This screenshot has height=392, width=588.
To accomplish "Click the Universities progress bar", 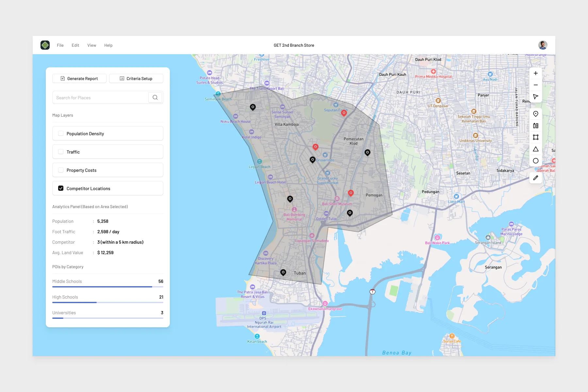I will coord(108,318).
